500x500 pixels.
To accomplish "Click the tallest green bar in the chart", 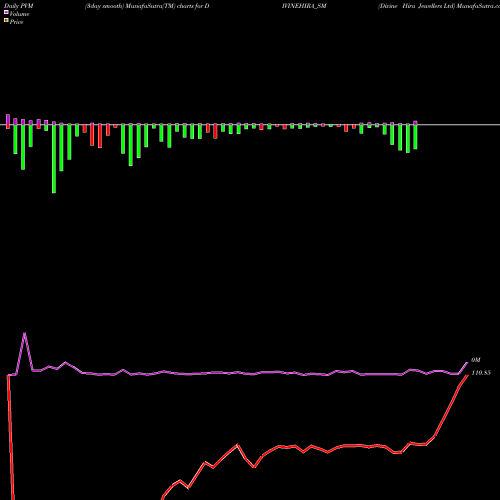I will (54, 158).
